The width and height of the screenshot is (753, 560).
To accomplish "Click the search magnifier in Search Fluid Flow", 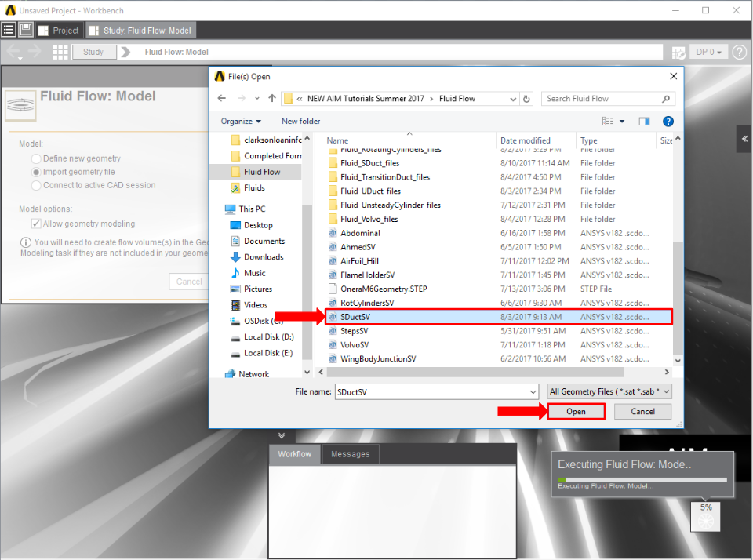I will point(666,99).
